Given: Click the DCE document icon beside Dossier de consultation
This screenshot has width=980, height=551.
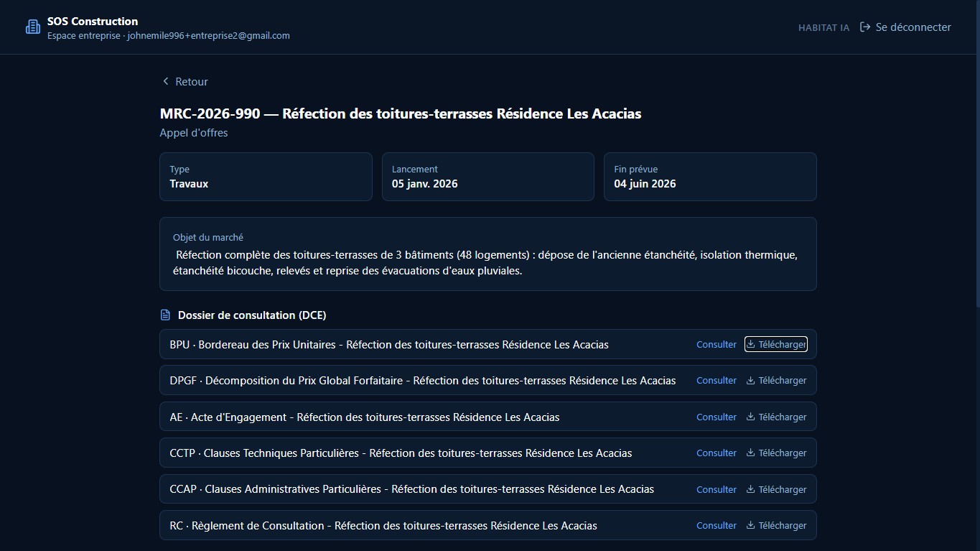Looking at the screenshot, I should [165, 315].
